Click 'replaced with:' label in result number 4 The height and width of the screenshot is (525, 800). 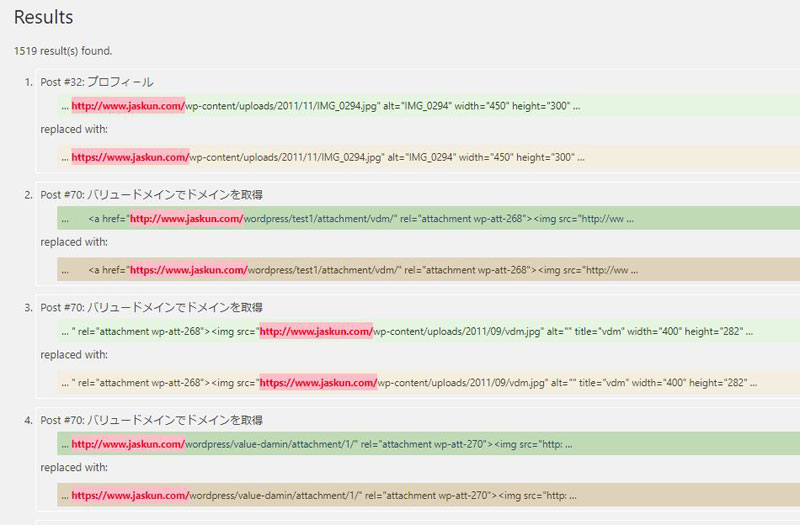pos(74,468)
